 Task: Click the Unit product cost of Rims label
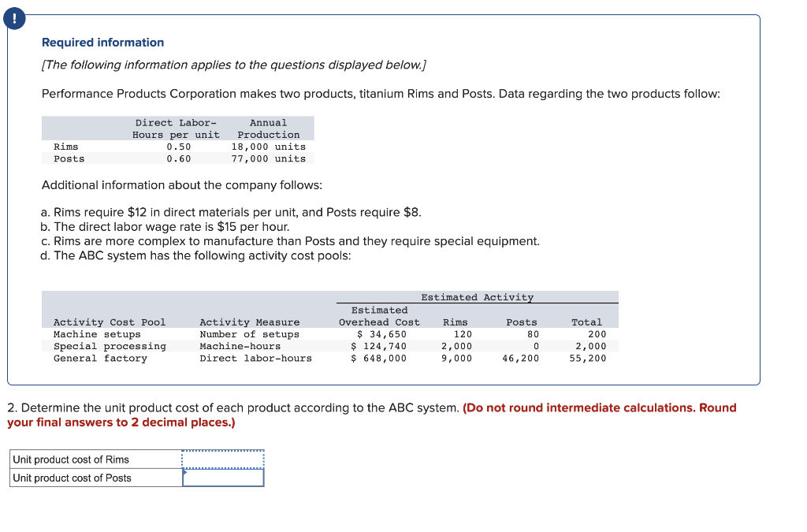tap(71, 459)
